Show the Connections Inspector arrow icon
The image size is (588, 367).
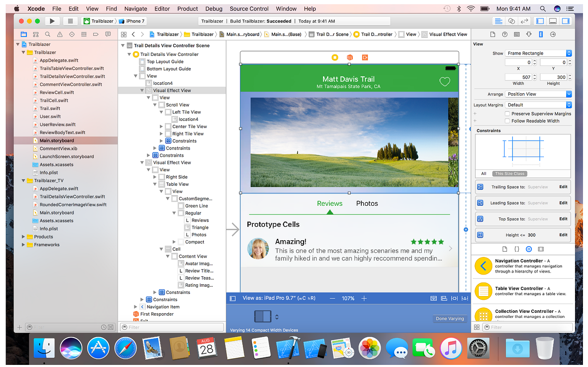[553, 34]
